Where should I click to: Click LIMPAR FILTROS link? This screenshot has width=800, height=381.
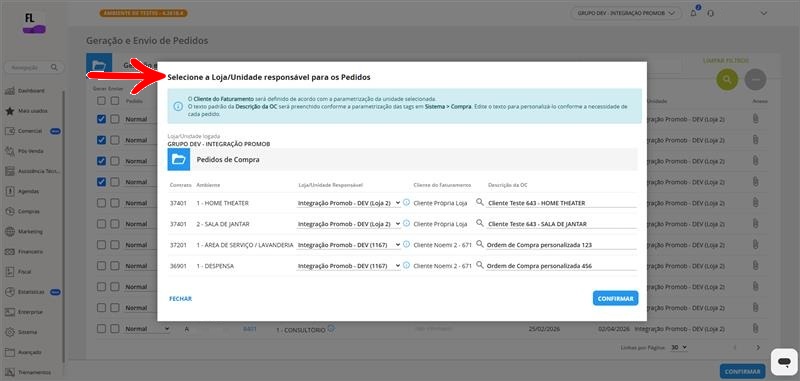coord(726,60)
